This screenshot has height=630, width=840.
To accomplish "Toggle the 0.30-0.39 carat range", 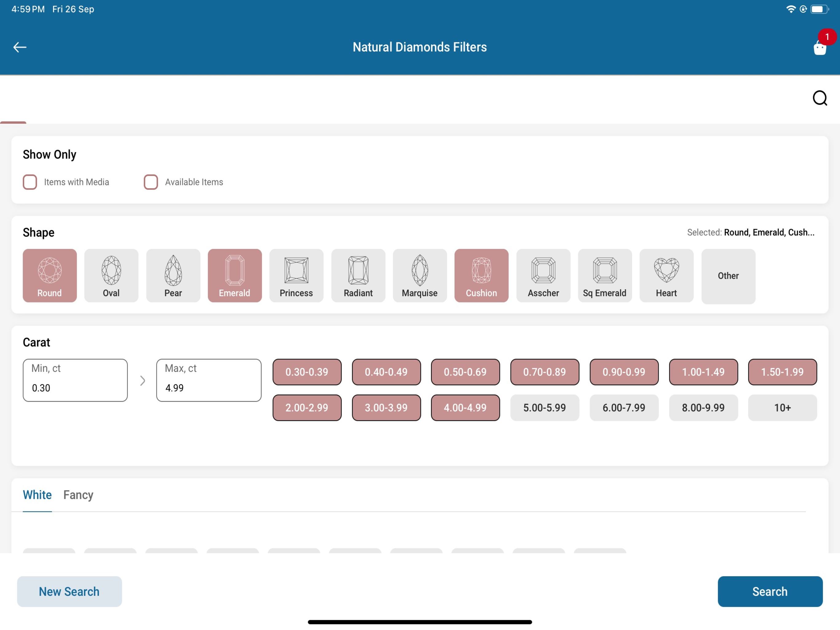I will pos(307,372).
